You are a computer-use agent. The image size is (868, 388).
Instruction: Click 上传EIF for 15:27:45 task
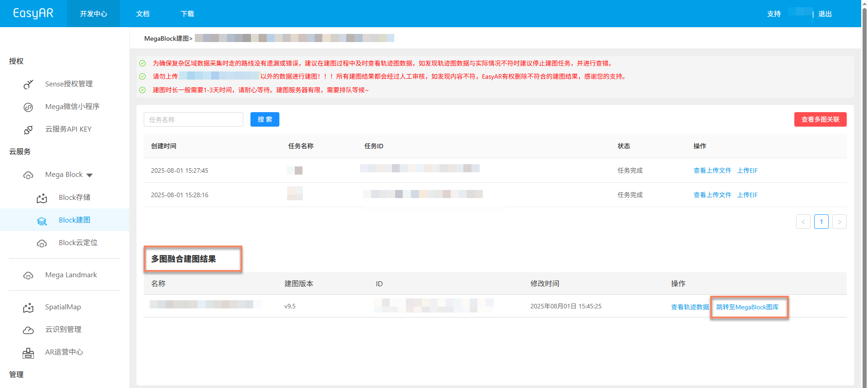747,170
